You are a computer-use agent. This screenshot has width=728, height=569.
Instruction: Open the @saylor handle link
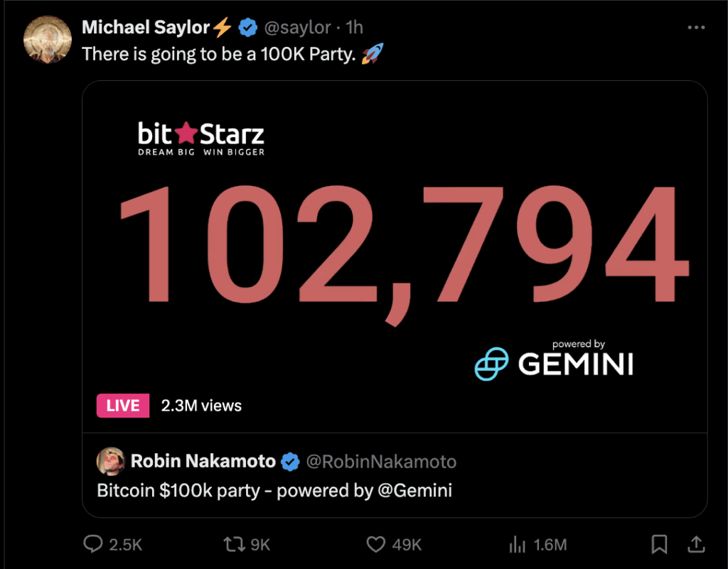coord(297,28)
